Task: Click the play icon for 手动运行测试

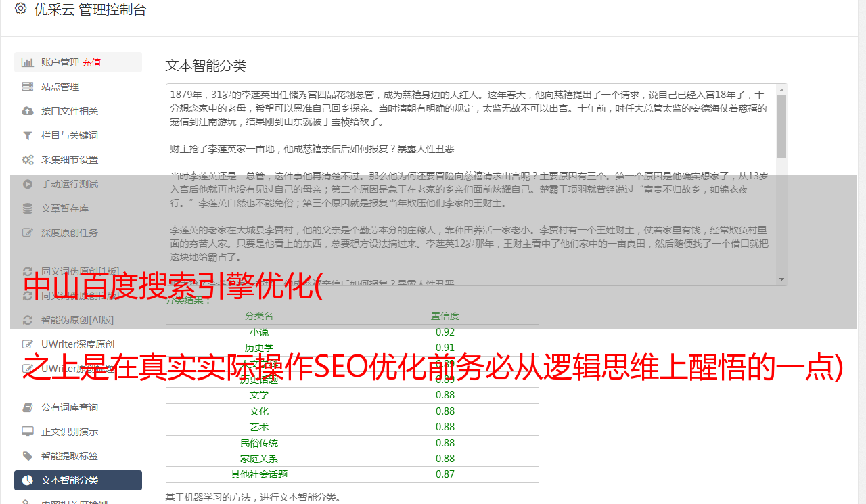Action: tap(28, 184)
